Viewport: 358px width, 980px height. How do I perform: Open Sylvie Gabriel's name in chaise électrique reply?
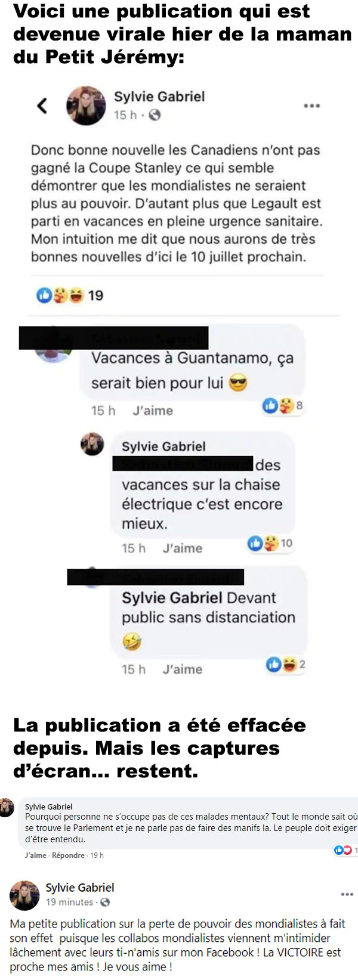(163, 446)
